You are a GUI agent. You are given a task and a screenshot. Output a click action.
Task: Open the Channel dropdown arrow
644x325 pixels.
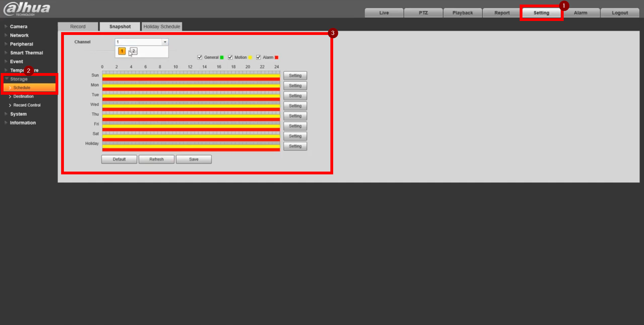click(x=165, y=42)
